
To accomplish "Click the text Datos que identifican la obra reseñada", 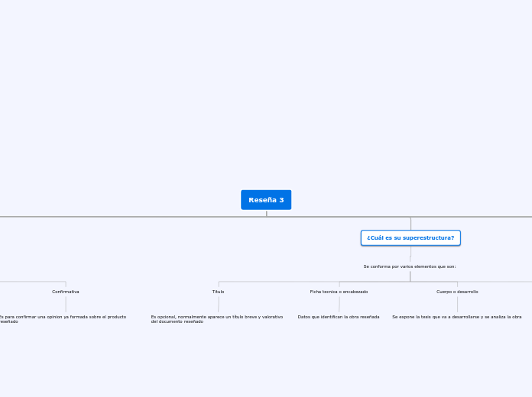I will [339, 317].
